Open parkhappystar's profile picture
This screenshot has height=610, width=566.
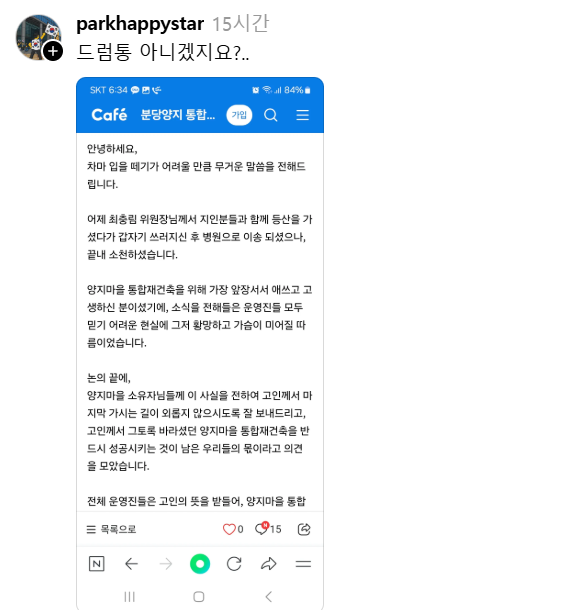pyautogui.click(x=38, y=37)
